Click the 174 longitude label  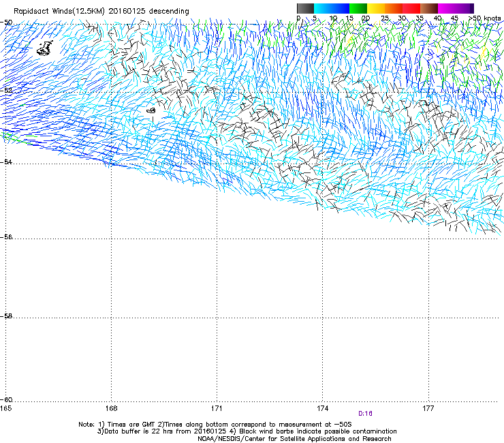322,408
